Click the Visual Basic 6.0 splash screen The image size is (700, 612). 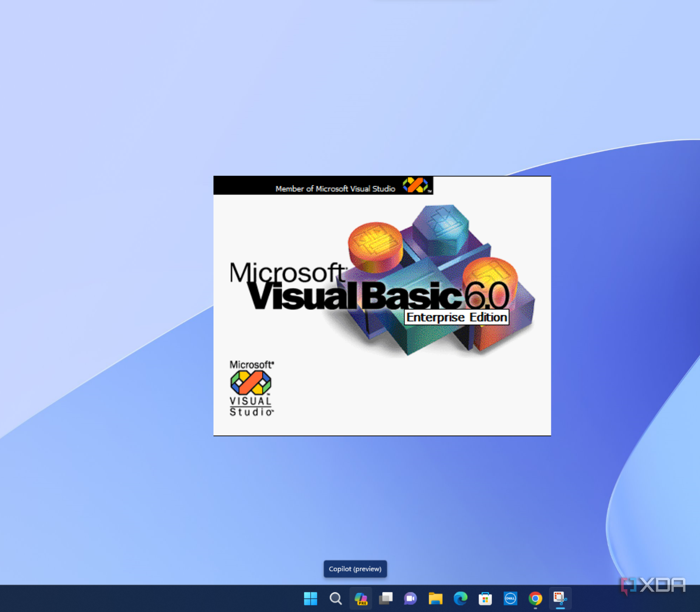pyautogui.click(x=382, y=306)
